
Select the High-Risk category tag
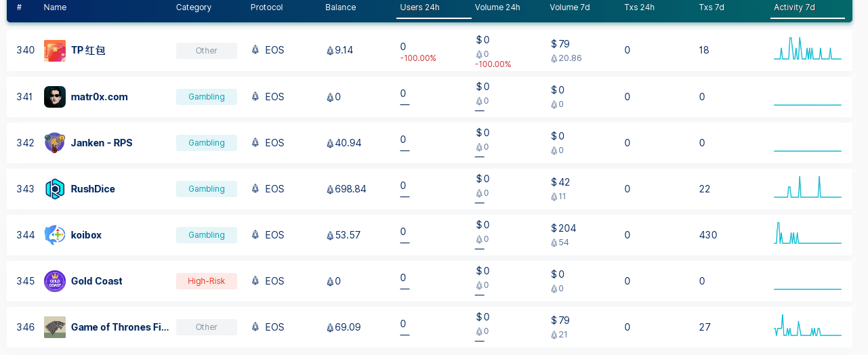point(207,281)
